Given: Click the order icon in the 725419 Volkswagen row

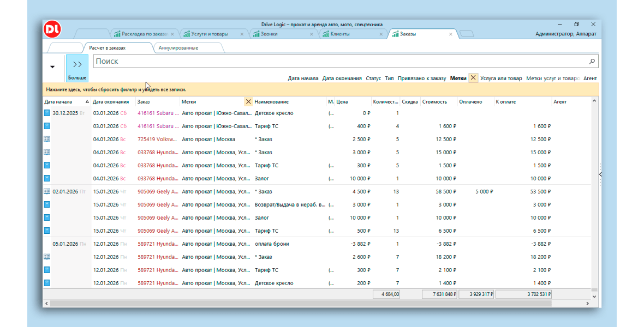Looking at the screenshot, I should [47, 139].
